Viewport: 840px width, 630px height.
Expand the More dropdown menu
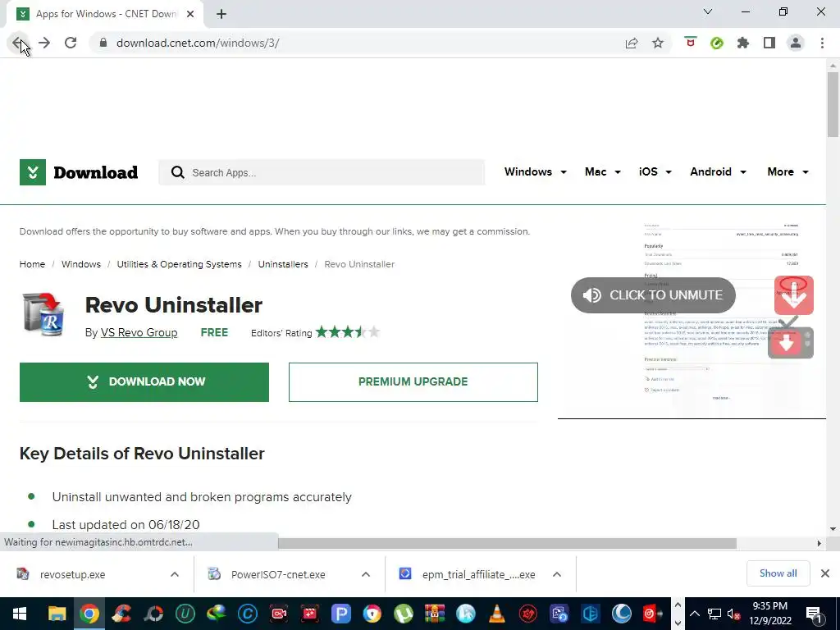click(x=787, y=172)
